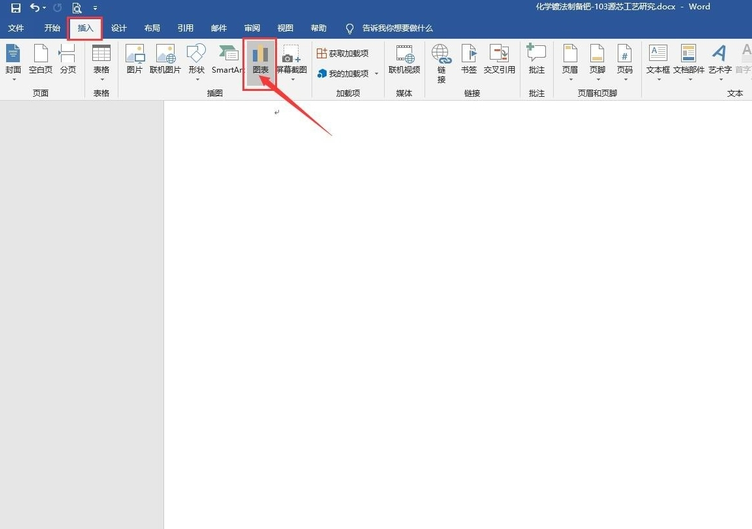Screen dimensions: 752x529
Task: Expand the 我的加载项 dropdown arrow
Action: tap(376, 73)
